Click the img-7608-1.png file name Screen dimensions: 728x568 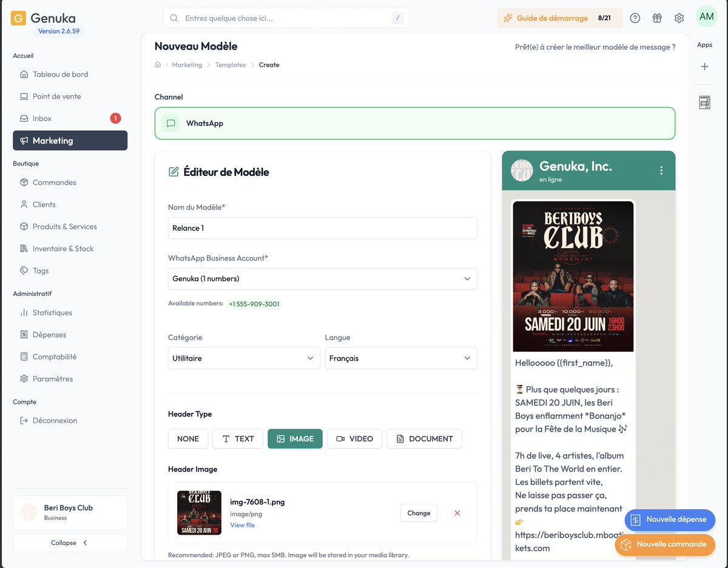257,502
